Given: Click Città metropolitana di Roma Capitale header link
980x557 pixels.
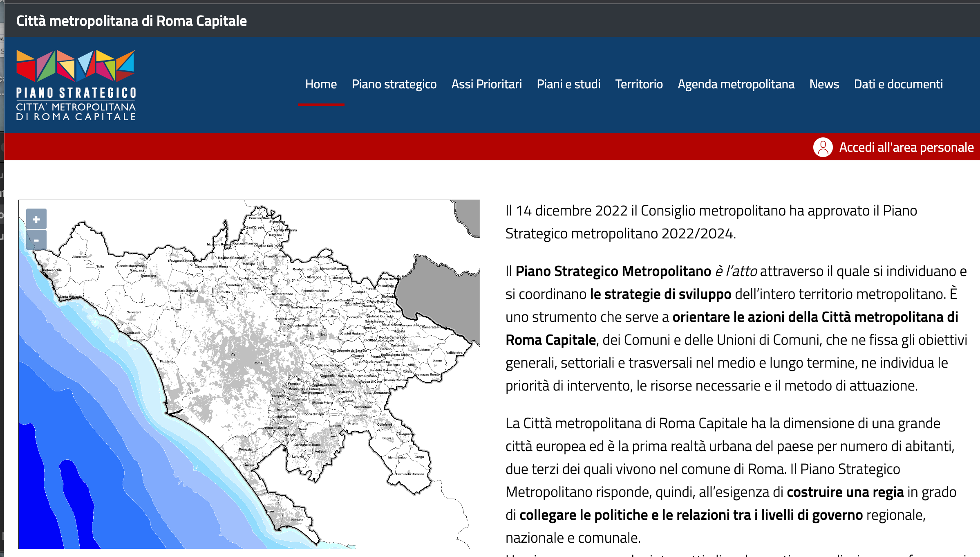Looking at the screenshot, I should 131,21.
